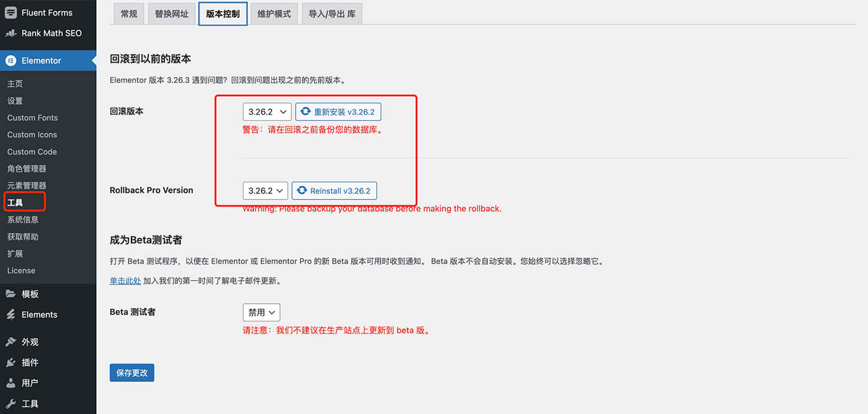
Task: Click the 插件 menu label
Action: tap(30, 363)
